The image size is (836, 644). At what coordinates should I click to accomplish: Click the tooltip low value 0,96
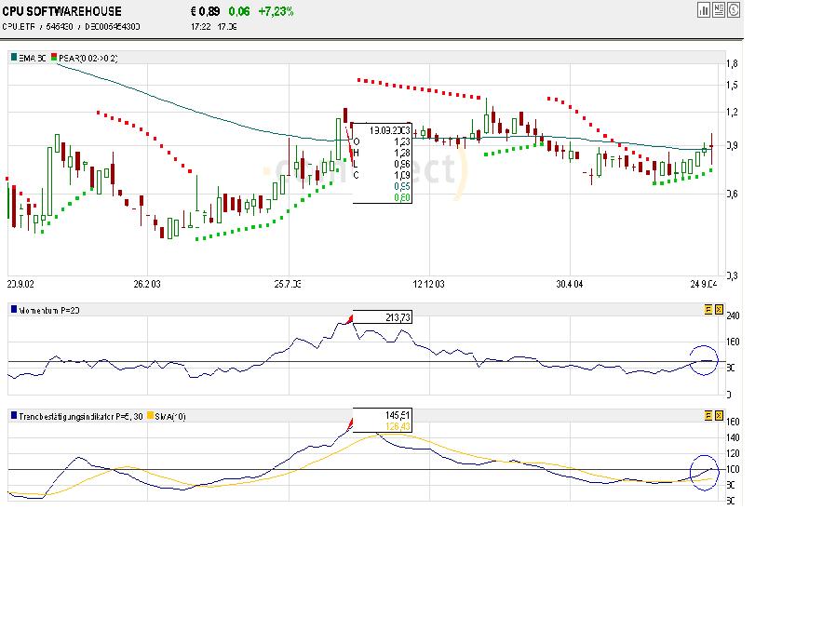(402, 164)
